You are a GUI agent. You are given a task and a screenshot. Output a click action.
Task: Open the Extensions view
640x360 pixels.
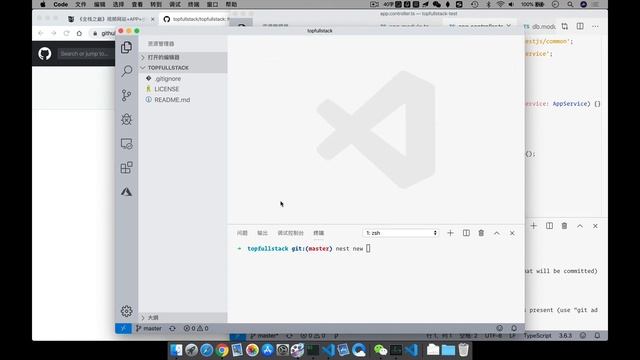point(127,167)
